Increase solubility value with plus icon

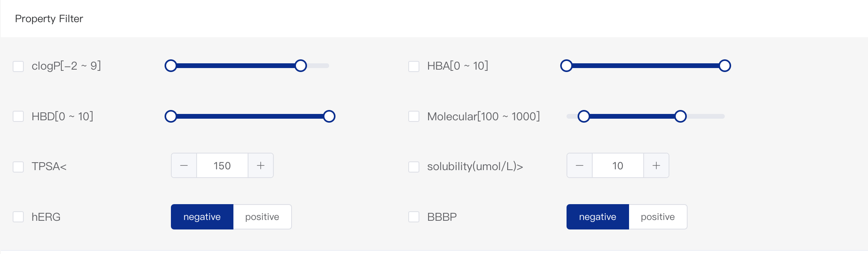click(x=656, y=165)
